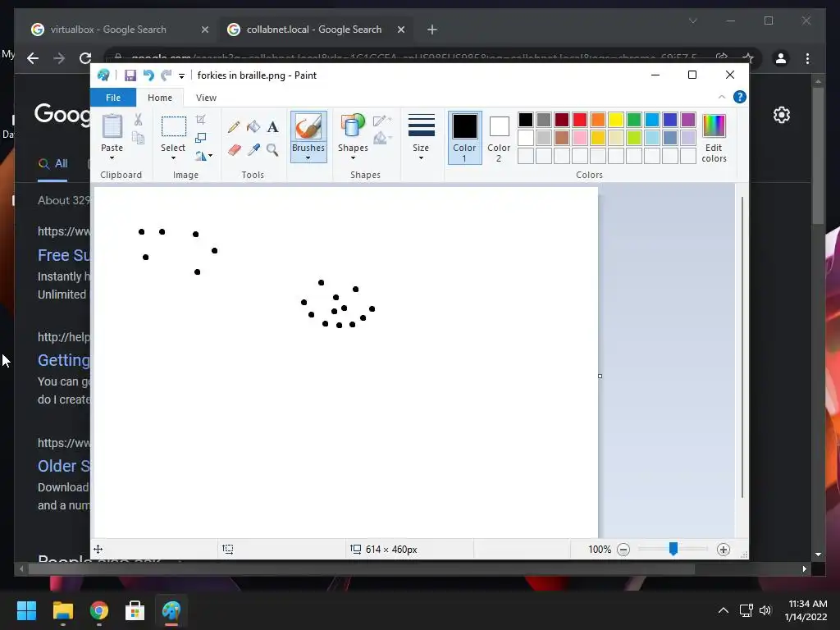Screen dimensions: 840x630
Task: Go back in Chrome
Action: pos(33,58)
